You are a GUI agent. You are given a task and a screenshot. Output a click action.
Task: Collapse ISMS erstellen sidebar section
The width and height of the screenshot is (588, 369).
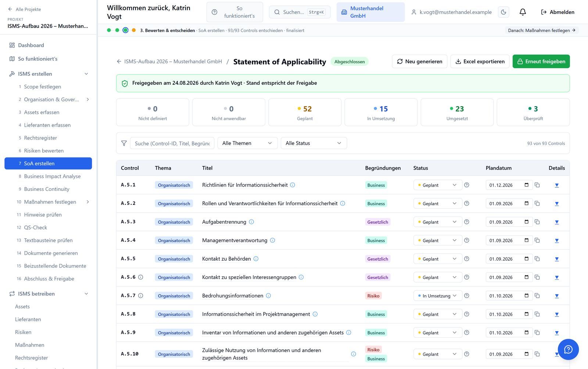(86, 74)
